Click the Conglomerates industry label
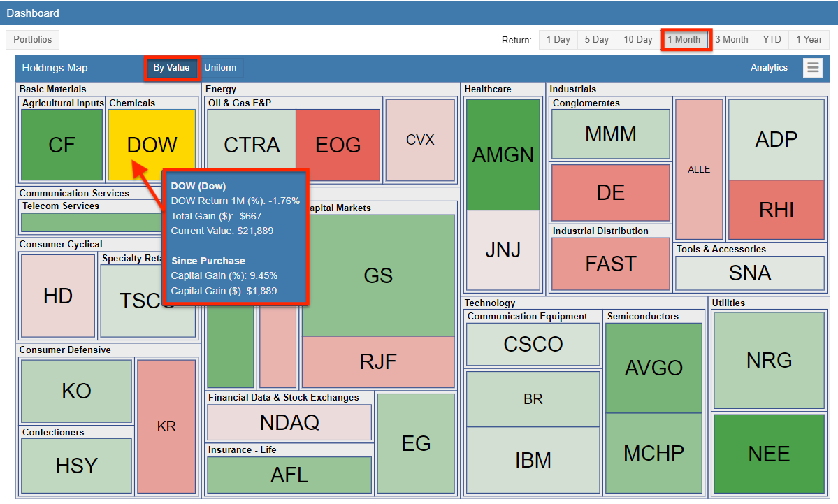The width and height of the screenshot is (838, 504). pos(586,103)
